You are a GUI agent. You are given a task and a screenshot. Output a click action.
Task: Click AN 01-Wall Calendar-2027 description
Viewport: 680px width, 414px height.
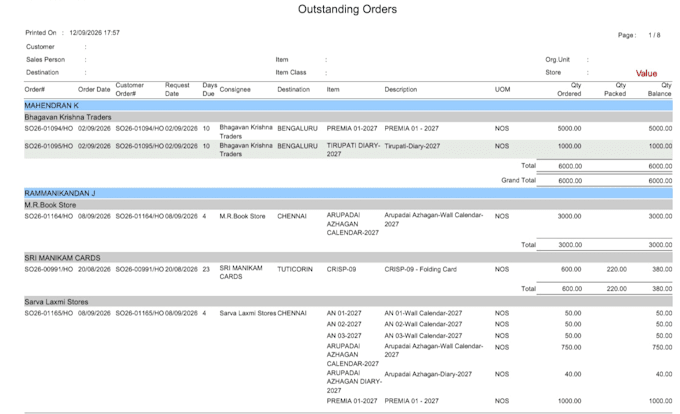[x=423, y=313]
